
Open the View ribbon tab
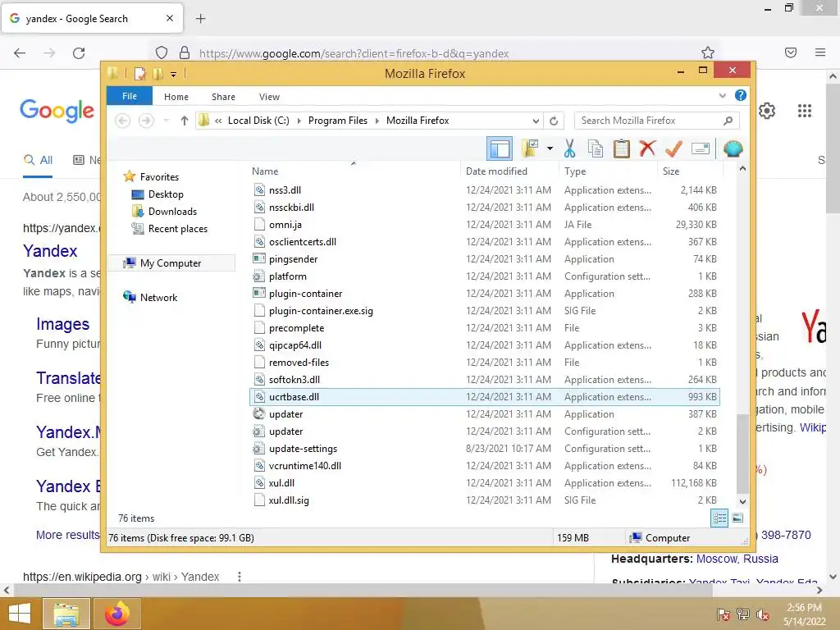(x=269, y=97)
